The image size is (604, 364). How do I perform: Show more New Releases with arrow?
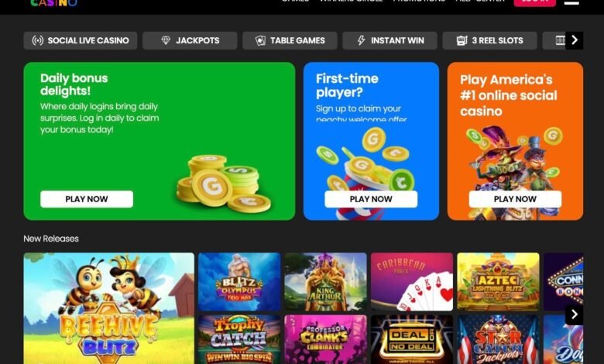point(575,314)
